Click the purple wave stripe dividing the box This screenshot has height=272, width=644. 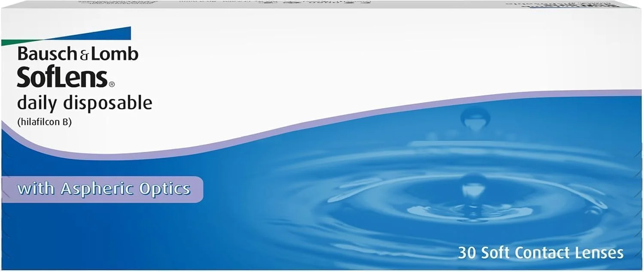click(301, 127)
